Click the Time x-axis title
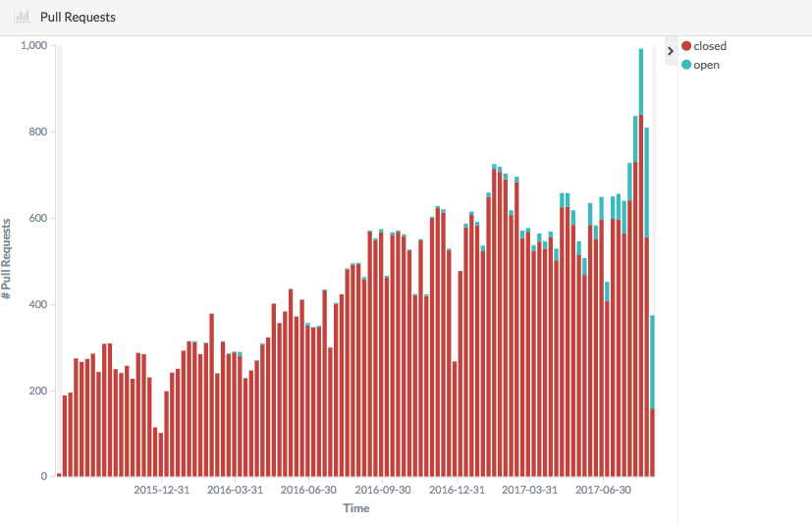The width and height of the screenshot is (812, 526). coord(355,508)
